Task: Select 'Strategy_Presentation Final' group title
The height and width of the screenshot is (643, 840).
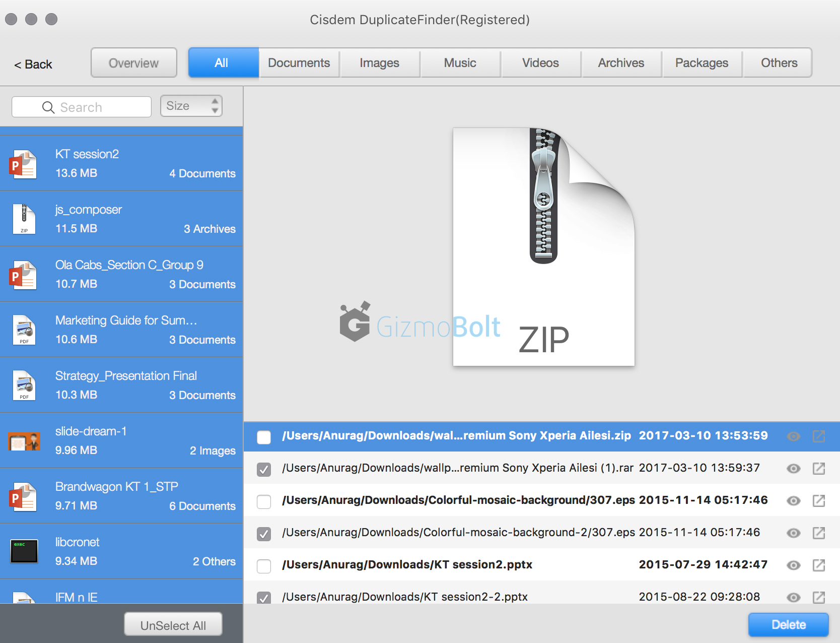Action: click(x=126, y=376)
